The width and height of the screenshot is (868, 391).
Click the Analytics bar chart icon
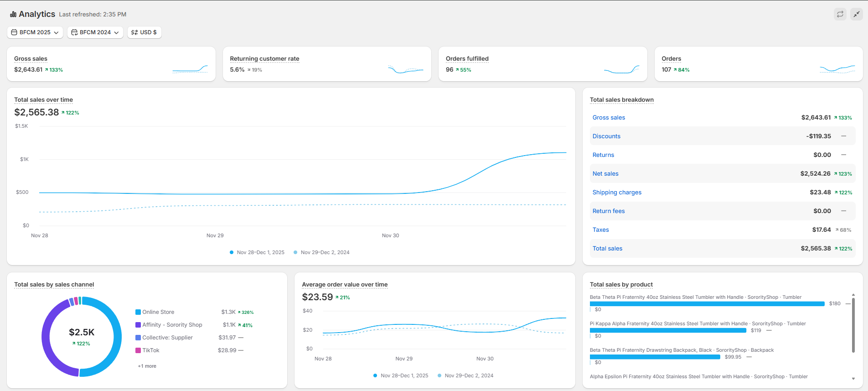pos(13,15)
